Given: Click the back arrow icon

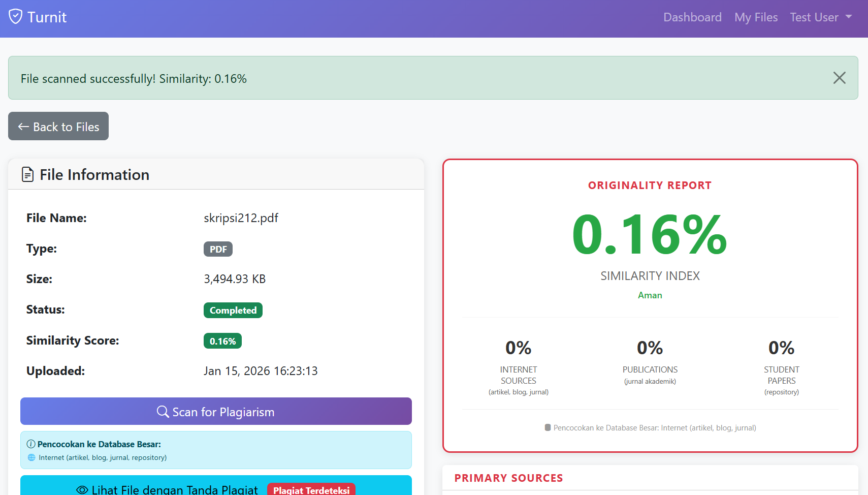Looking at the screenshot, I should (23, 127).
